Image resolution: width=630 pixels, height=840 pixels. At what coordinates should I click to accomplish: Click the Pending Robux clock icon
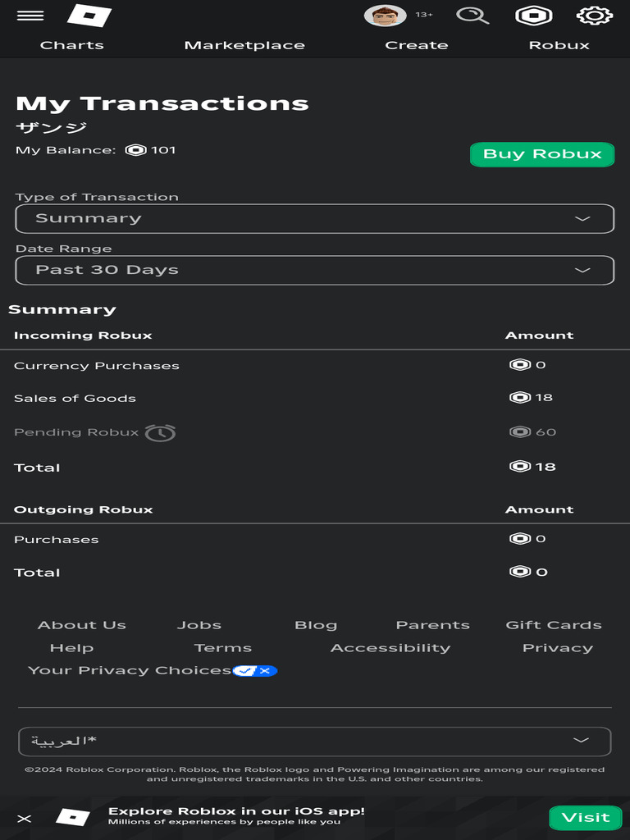click(x=160, y=432)
